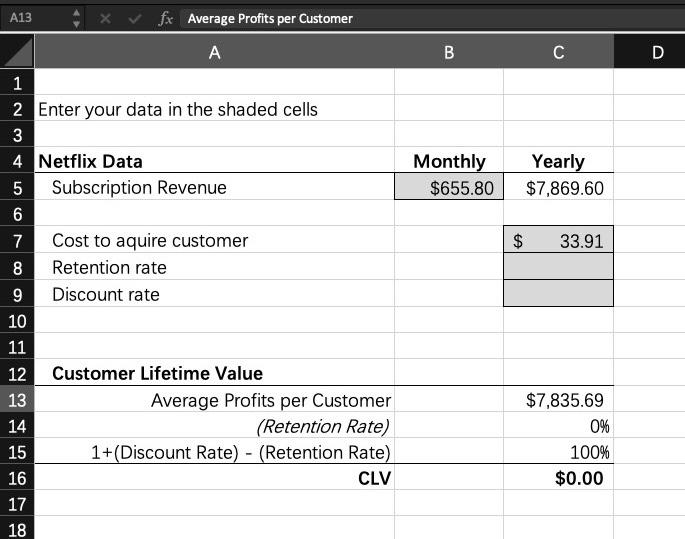Open the Name Box dropdown arrows
This screenshot has width=685, height=539.
(x=76, y=18)
